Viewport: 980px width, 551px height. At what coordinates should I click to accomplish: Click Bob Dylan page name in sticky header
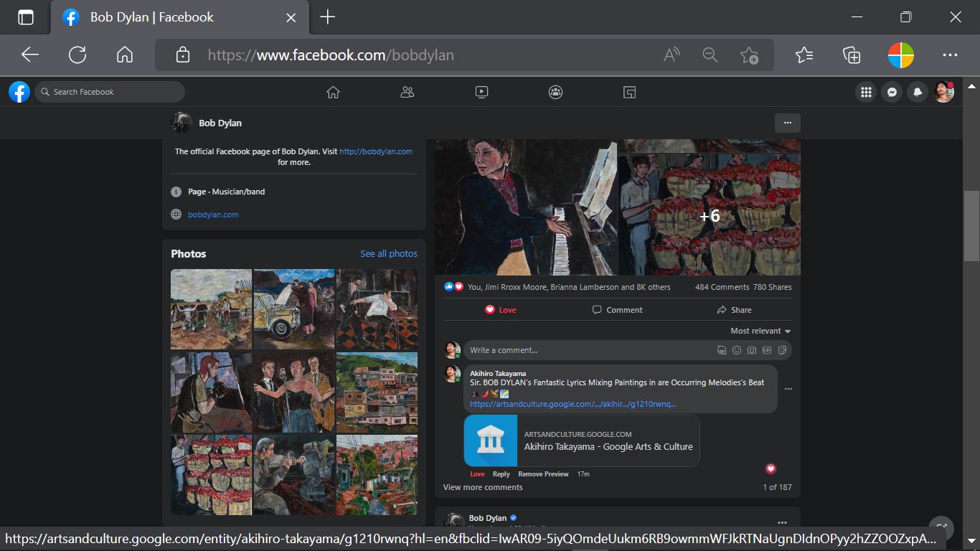[220, 123]
